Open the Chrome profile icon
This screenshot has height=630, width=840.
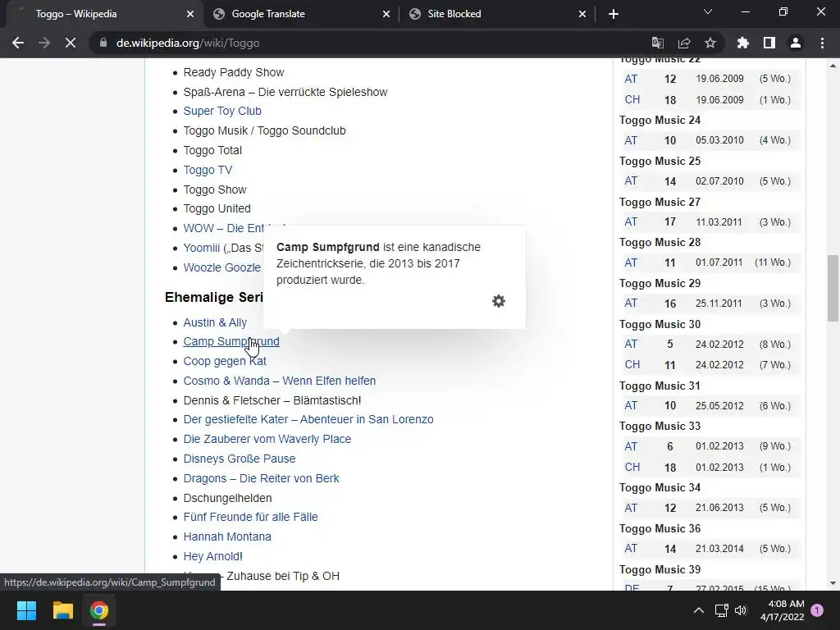coord(796,43)
